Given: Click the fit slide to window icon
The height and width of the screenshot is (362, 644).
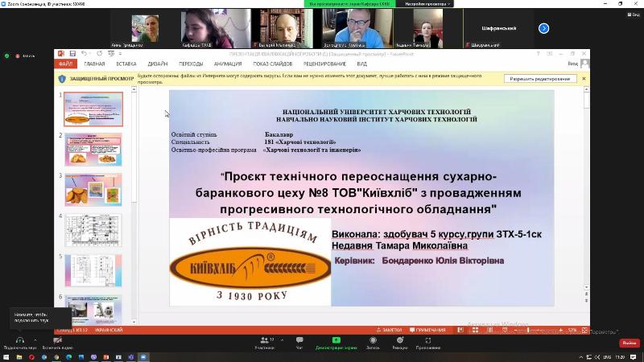Looking at the screenshot, I should pyautogui.click(x=584, y=330).
